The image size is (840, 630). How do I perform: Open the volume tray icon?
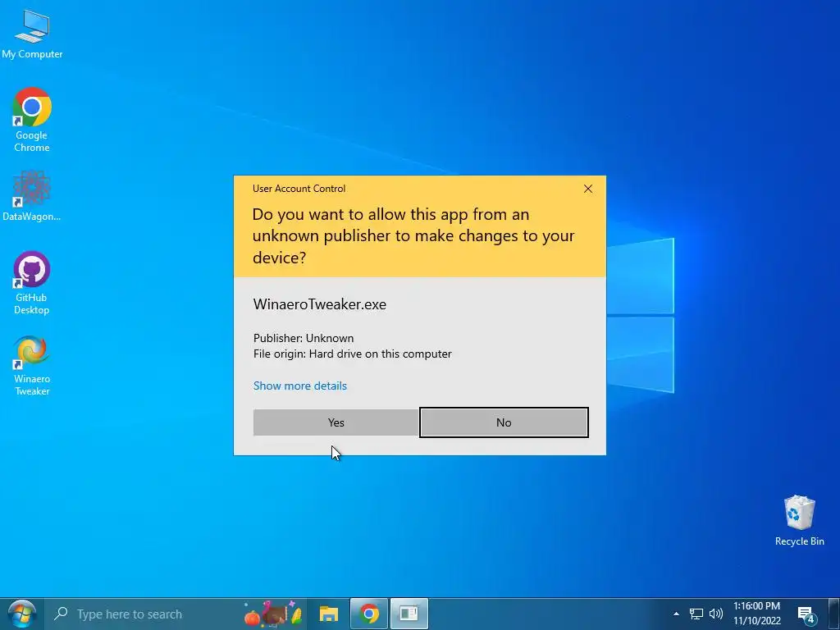pyautogui.click(x=715, y=614)
